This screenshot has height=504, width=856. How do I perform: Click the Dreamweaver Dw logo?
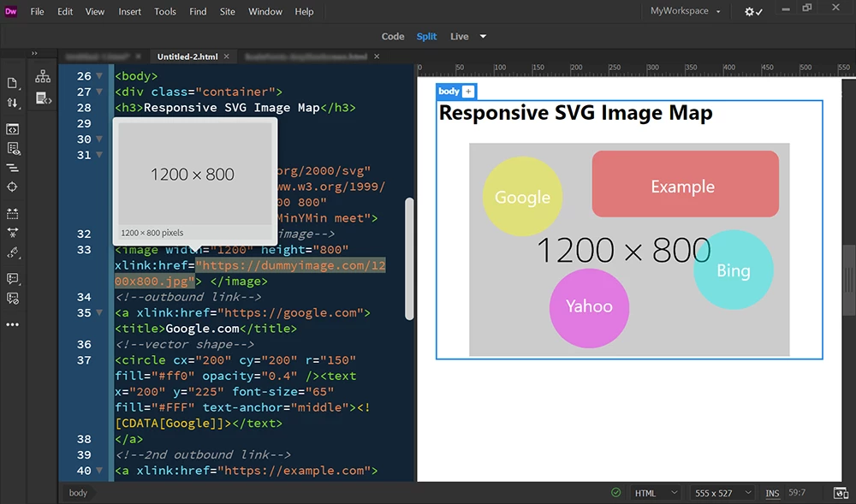click(x=11, y=11)
